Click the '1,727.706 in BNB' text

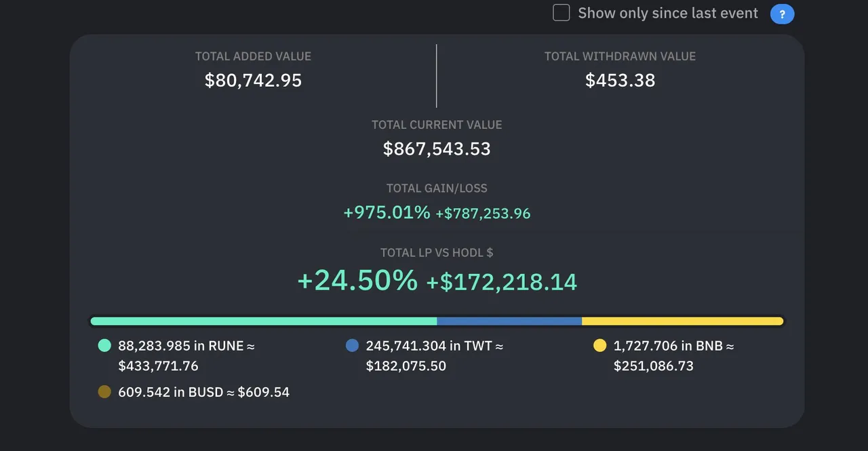667,346
